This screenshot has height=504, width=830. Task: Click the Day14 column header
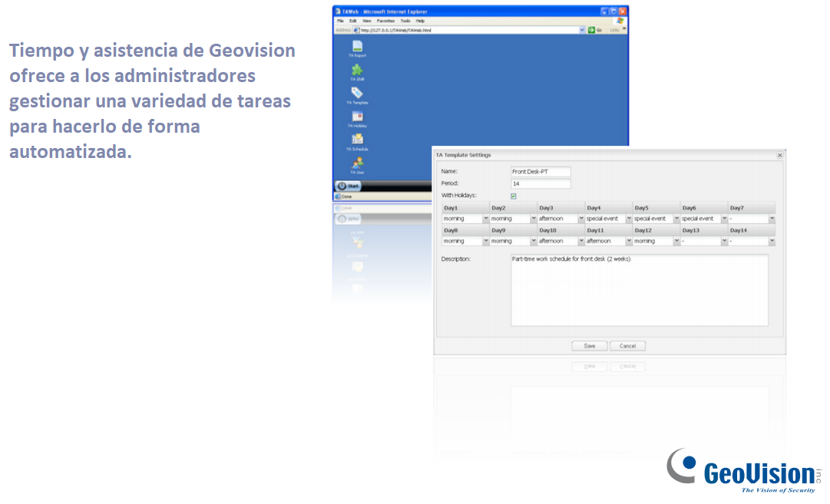coord(752,230)
